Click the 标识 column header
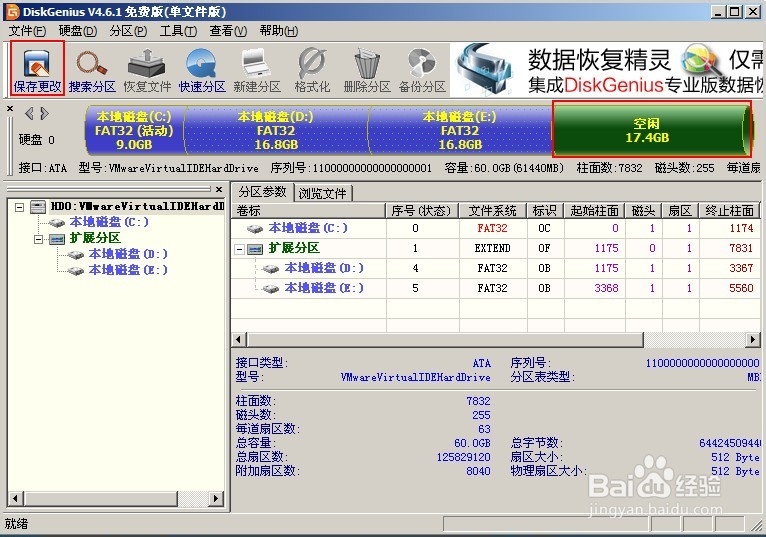The width and height of the screenshot is (766, 537). 545,211
